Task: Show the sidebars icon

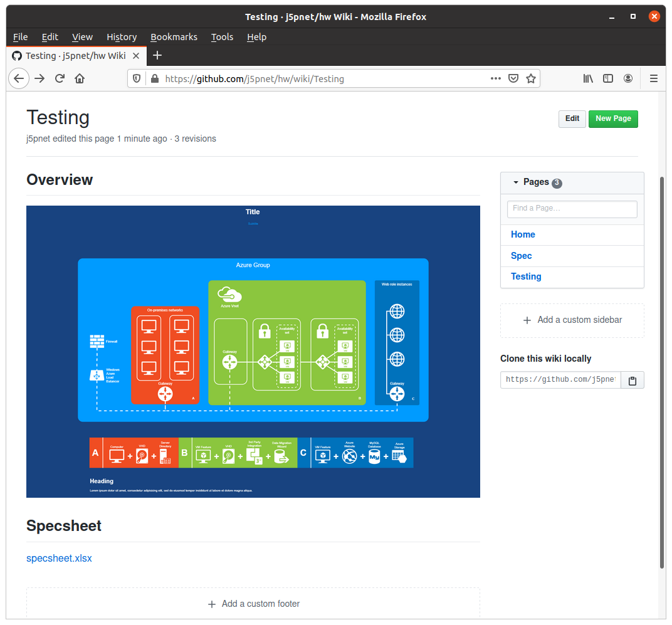Action: 607,78
